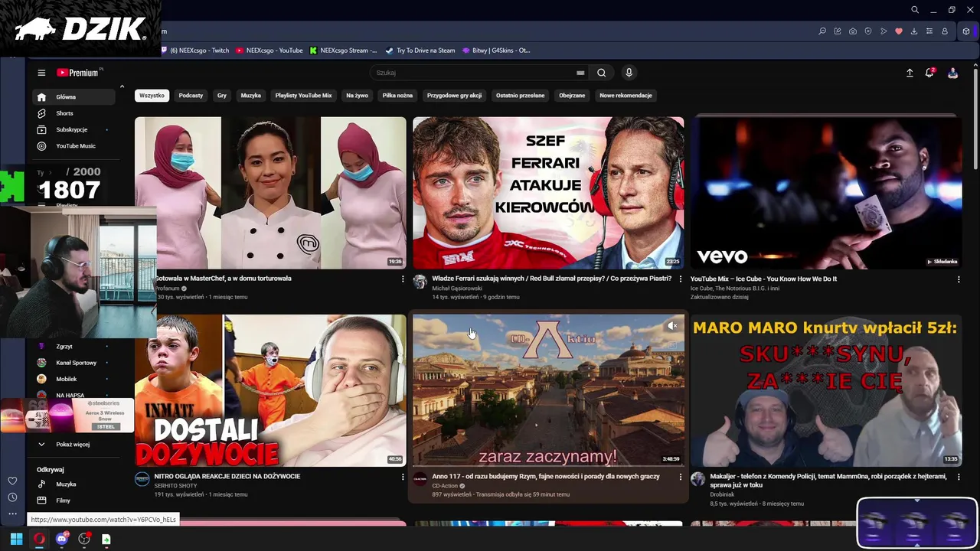The image size is (980, 551).
Task: Click the Opera snapshot camera icon
Action: pos(853,31)
